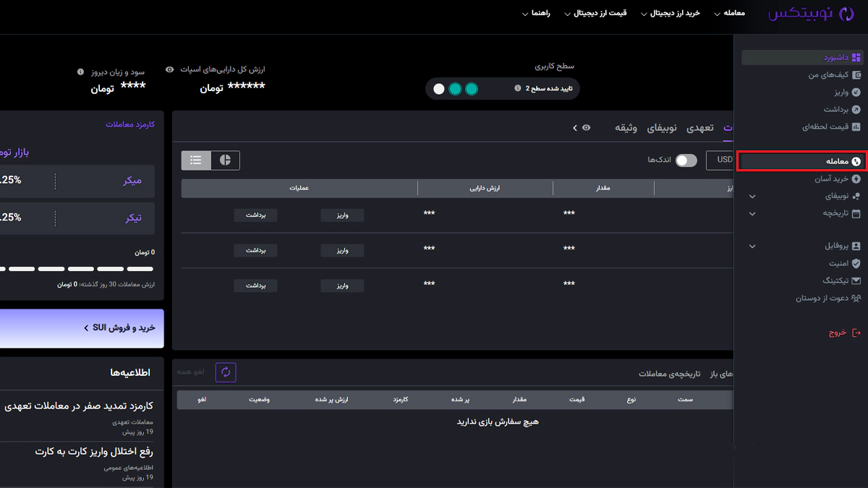Switch to pie chart view icon

pos(225,160)
